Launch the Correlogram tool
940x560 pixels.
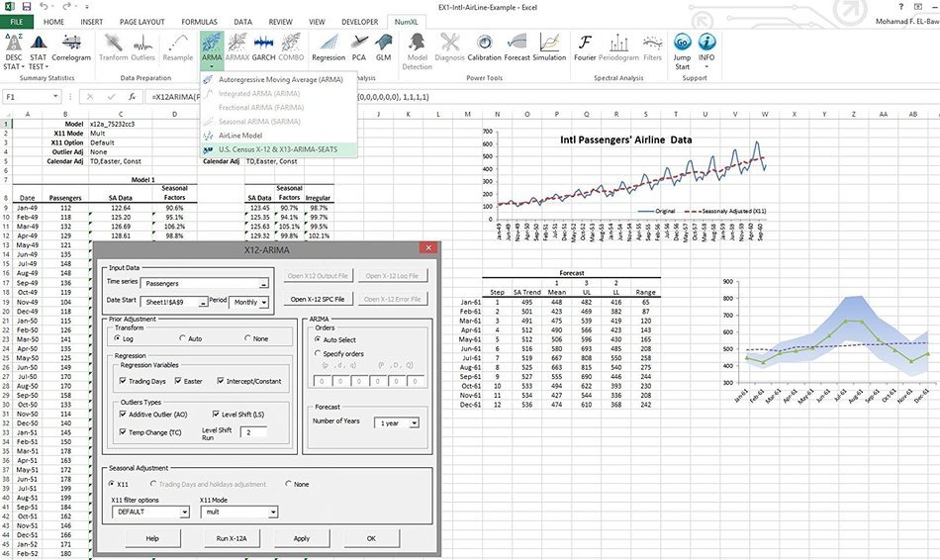pyautogui.click(x=71, y=47)
